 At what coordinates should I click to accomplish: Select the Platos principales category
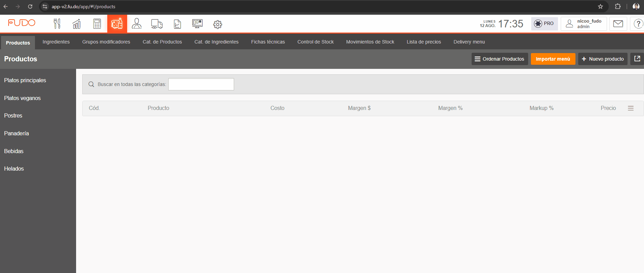[x=25, y=80]
